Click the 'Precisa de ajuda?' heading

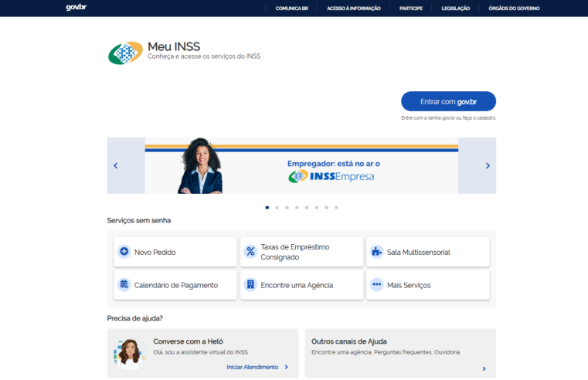pyautogui.click(x=135, y=318)
